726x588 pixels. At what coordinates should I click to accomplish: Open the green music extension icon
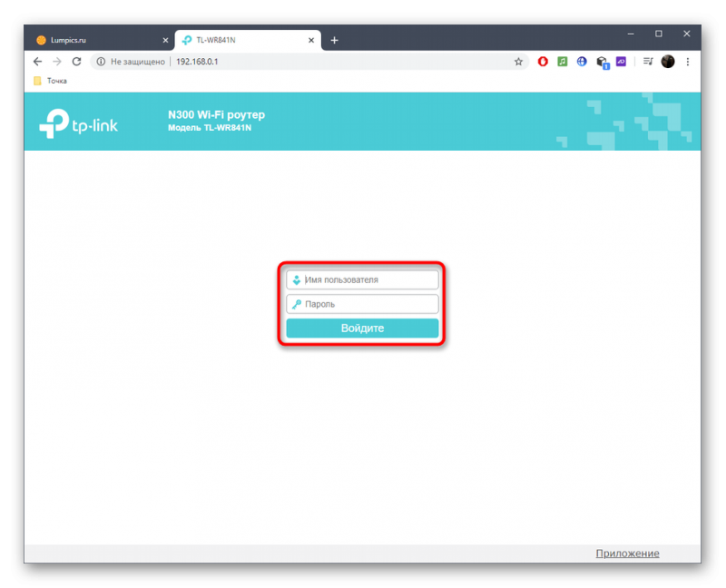click(562, 61)
